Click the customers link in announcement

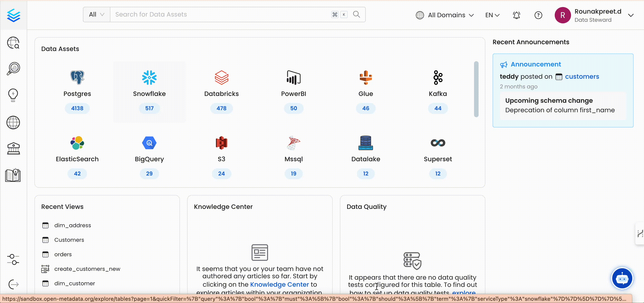(x=582, y=77)
